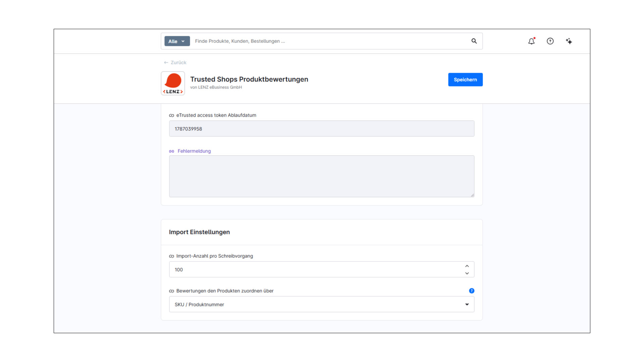Click the search magnifier icon

pos(474,41)
